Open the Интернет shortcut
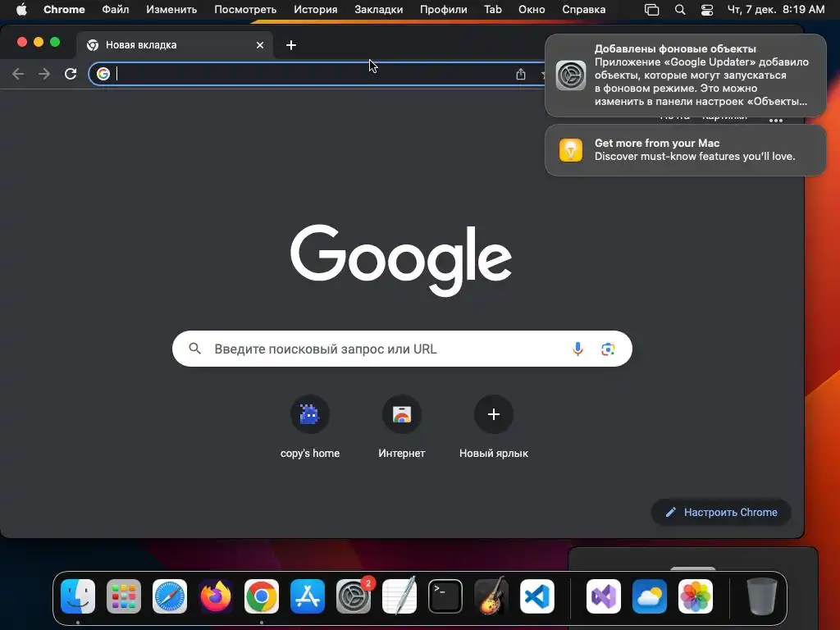Viewport: 840px width, 630px height. [x=402, y=427]
